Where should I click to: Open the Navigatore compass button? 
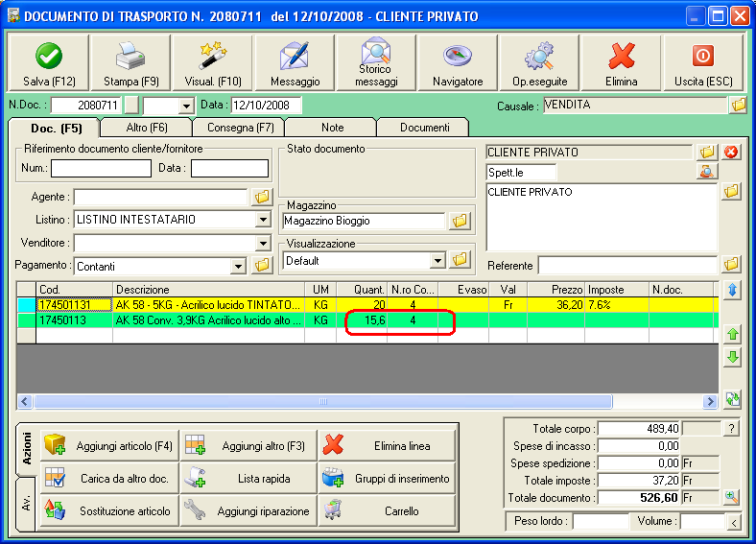tap(458, 62)
